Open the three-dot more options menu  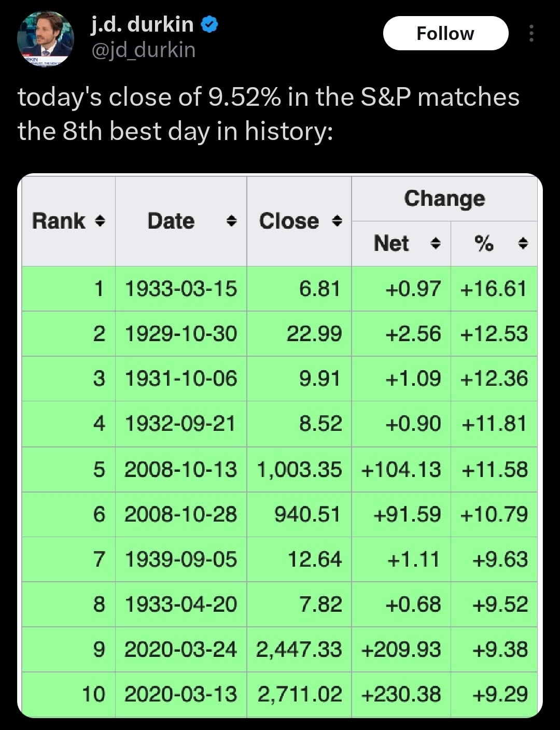point(531,34)
